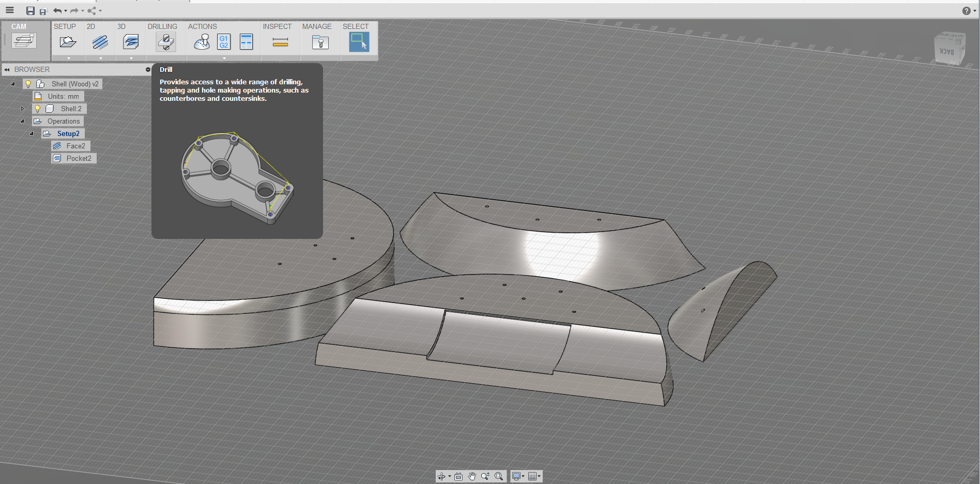Open Grid settings dropdown arrow
This screenshot has height=484, width=980.
coord(539,476)
